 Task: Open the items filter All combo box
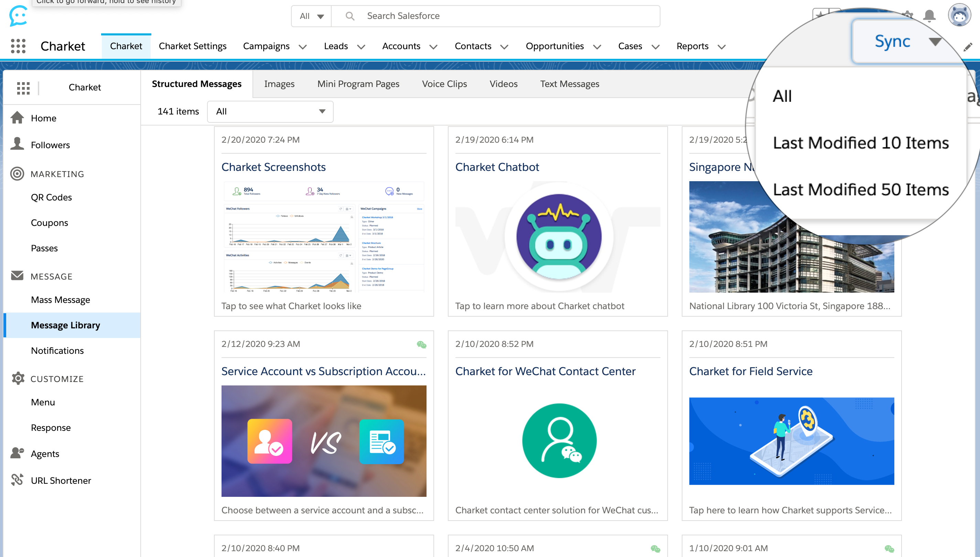tap(270, 112)
